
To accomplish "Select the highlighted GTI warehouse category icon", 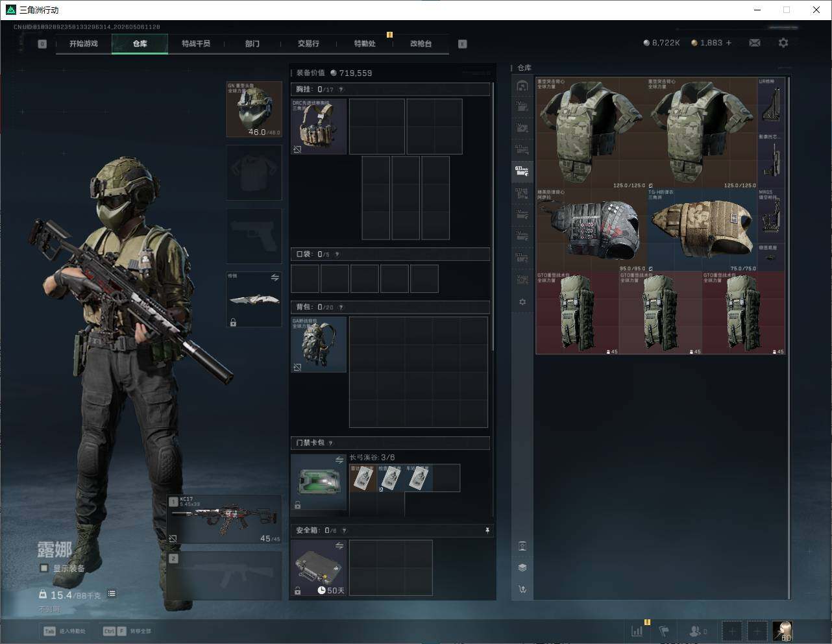I will (x=522, y=171).
